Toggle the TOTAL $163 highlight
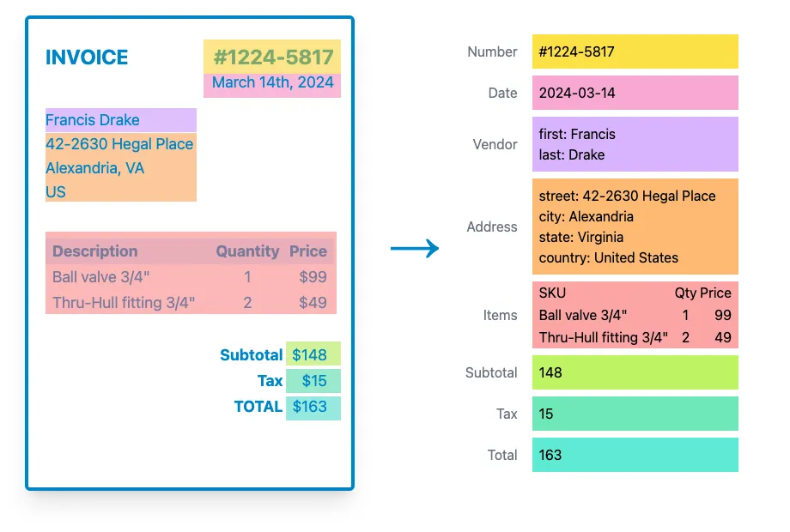Viewport: 790px width, 532px height. [313, 407]
